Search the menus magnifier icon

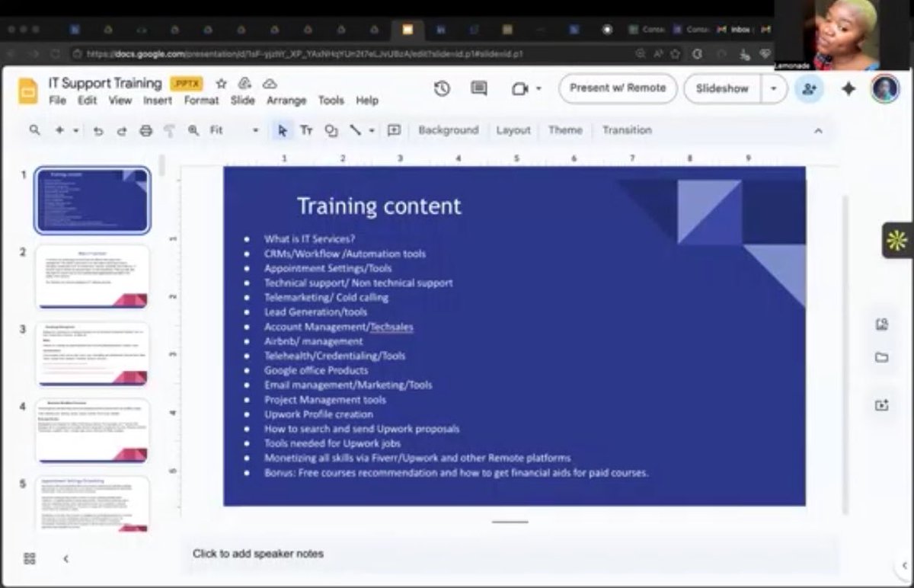coord(35,130)
